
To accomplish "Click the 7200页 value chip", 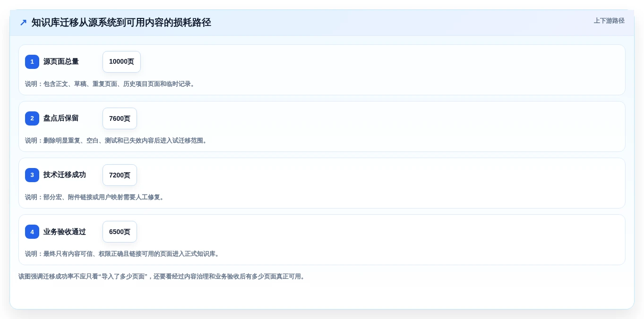I will click(x=120, y=175).
